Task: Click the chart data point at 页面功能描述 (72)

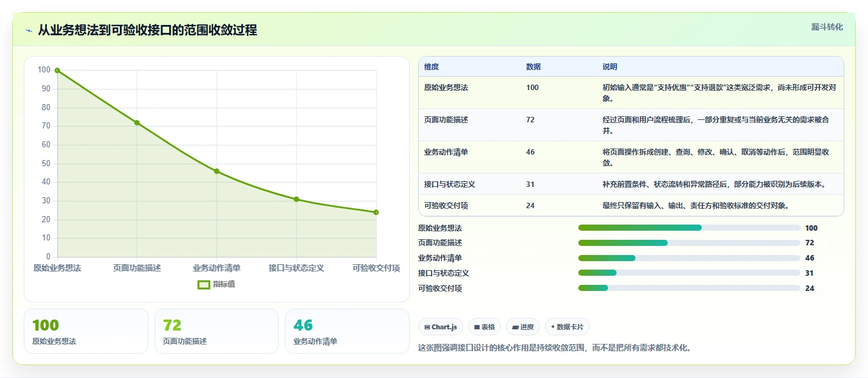Action: point(137,123)
